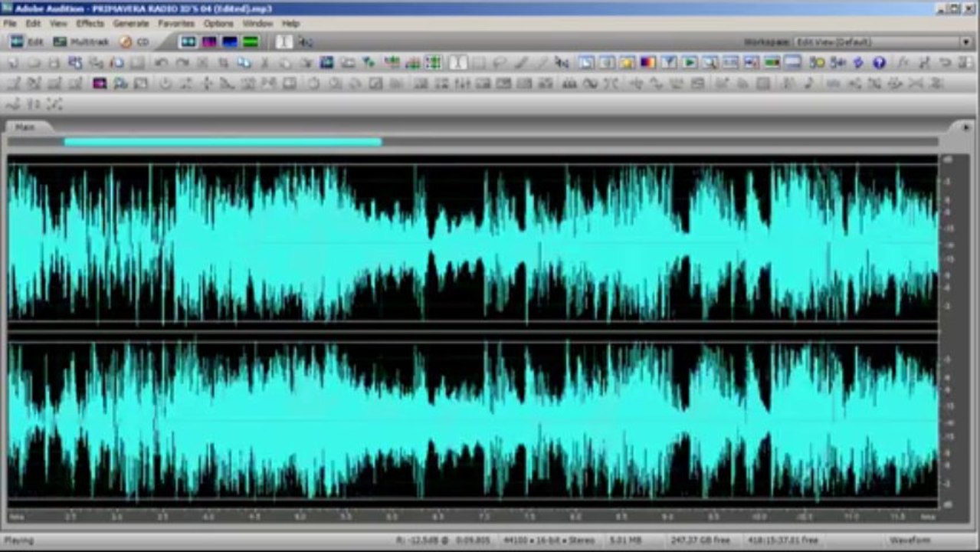Click the time ruler below the waveform

(473, 517)
